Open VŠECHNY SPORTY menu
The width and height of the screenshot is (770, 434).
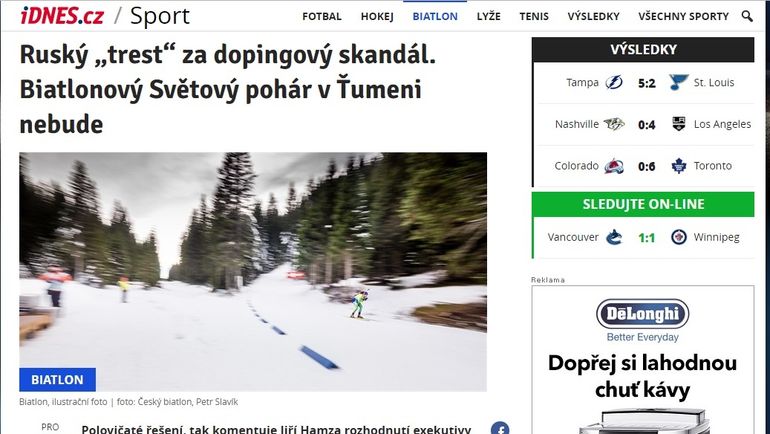pyautogui.click(x=684, y=16)
